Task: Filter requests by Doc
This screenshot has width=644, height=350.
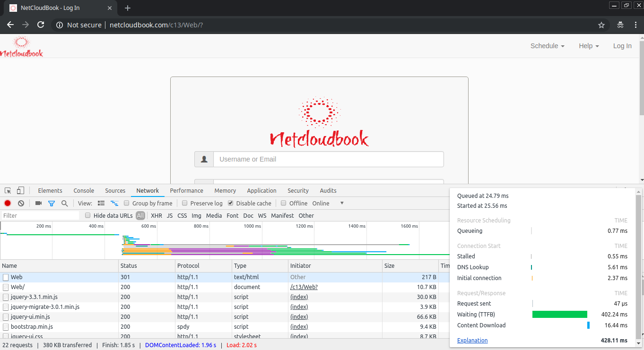Action: 248,215
